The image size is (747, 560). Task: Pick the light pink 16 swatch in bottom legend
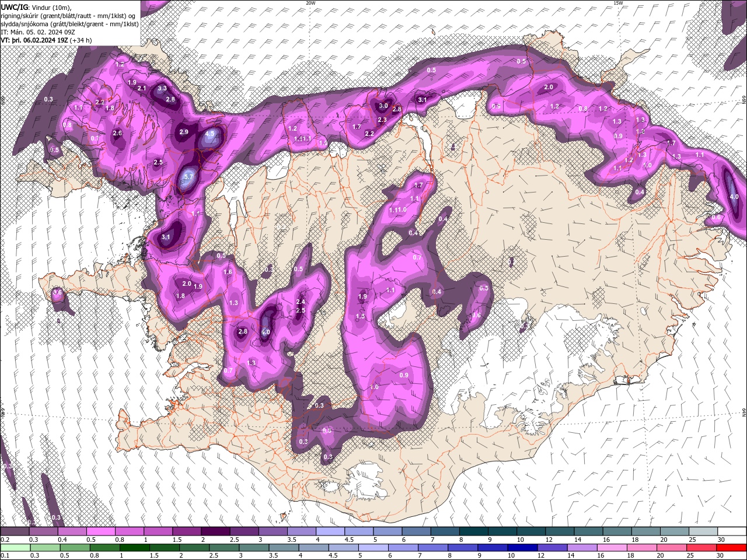pos(612,548)
